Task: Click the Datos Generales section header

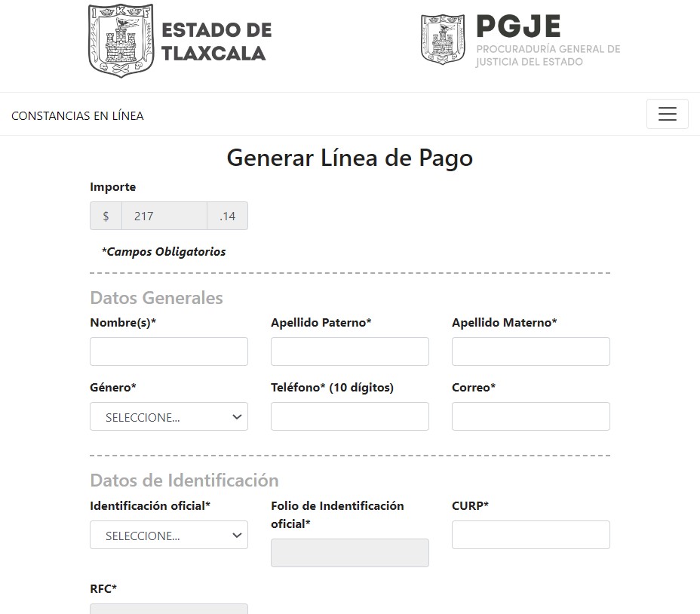Action: (x=156, y=297)
